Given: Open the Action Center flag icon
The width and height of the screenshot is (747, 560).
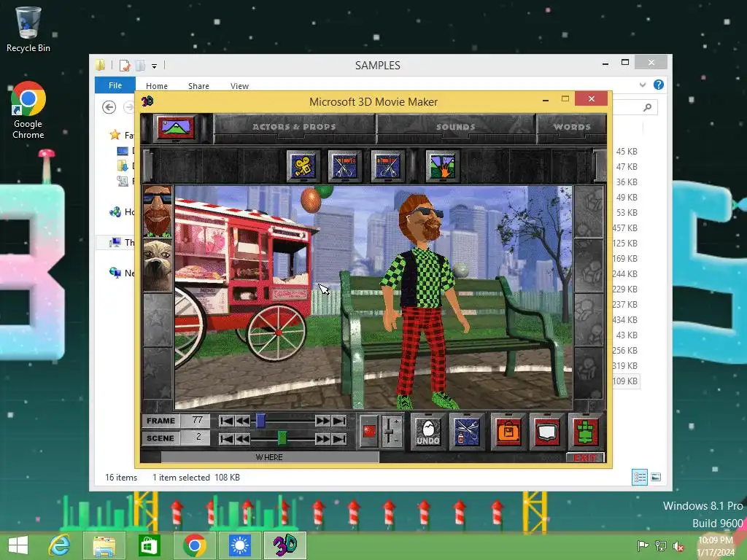Looking at the screenshot, I should (x=643, y=546).
